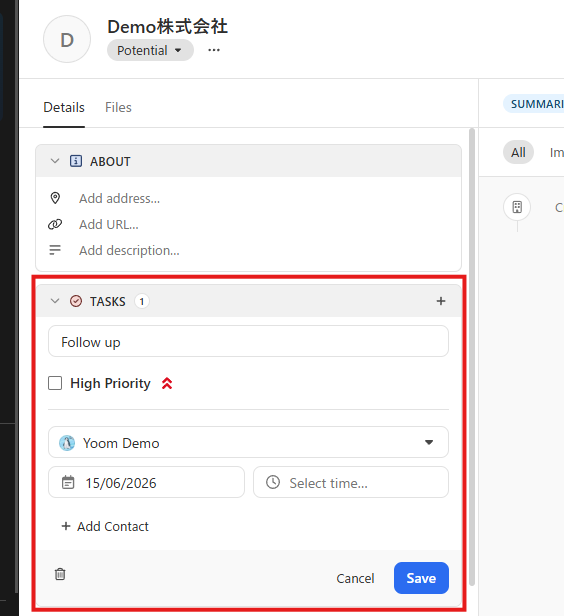Click the three-dot more options icon
Screen dimensions: 564x616
pyautogui.click(x=214, y=50)
